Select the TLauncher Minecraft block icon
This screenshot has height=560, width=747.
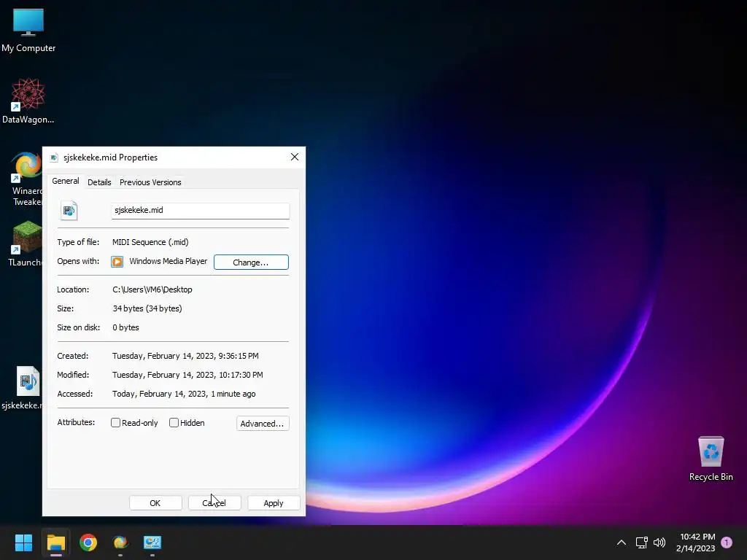[x=26, y=237]
